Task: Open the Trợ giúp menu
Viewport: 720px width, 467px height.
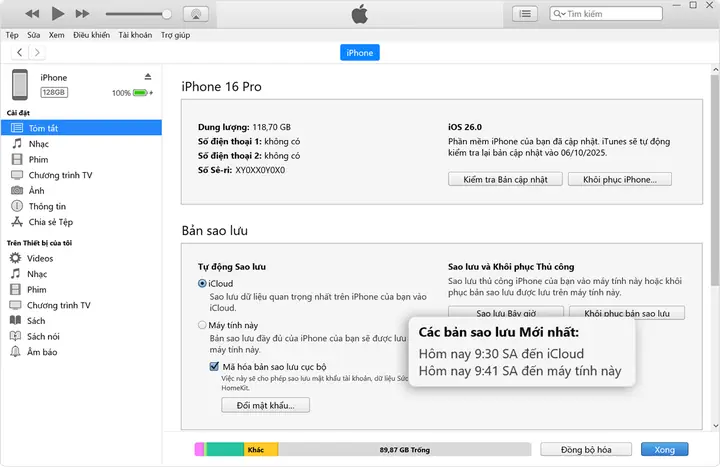Action: pos(175,35)
